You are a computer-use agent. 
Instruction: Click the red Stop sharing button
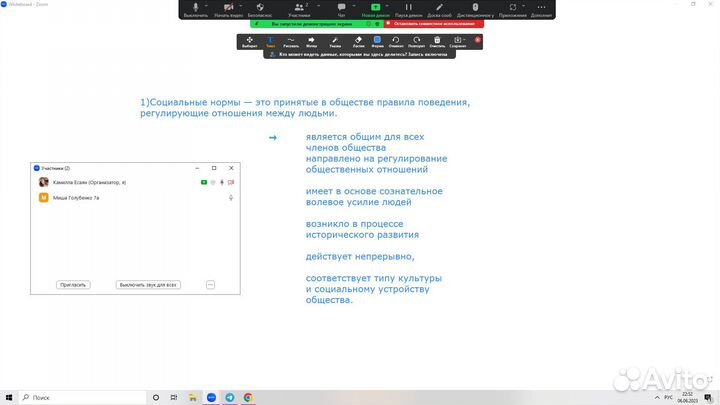tap(433, 23)
